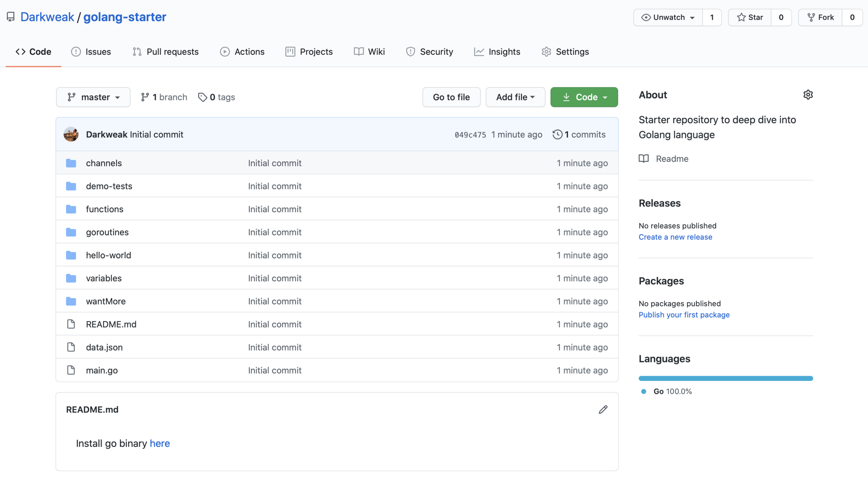Open the Insights tab
868x478 pixels.
pyautogui.click(x=497, y=52)
